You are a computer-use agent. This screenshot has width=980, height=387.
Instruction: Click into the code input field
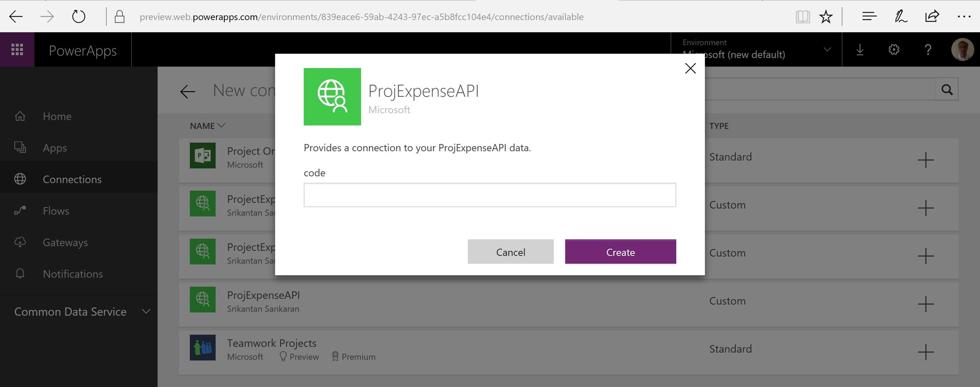pos(490,195)
